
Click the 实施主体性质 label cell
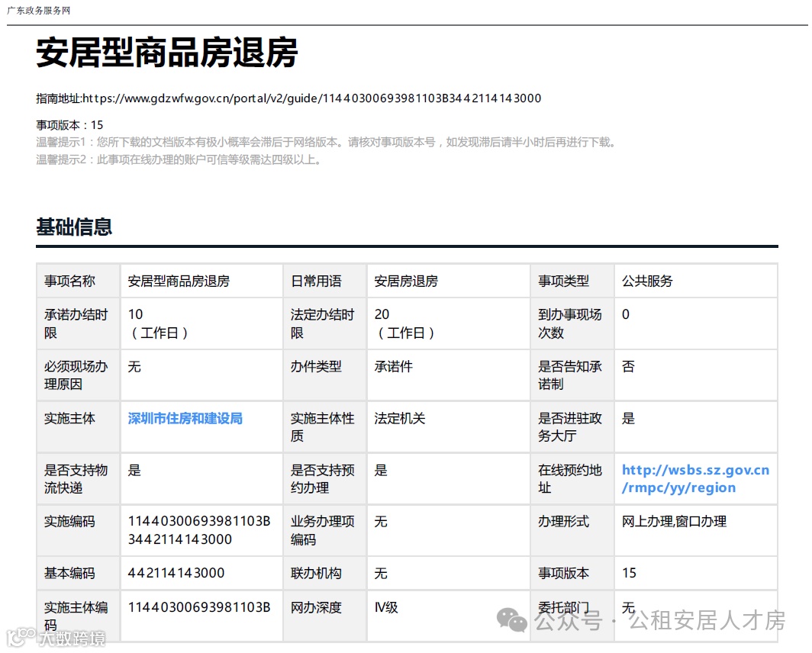[x=323, y=427]
